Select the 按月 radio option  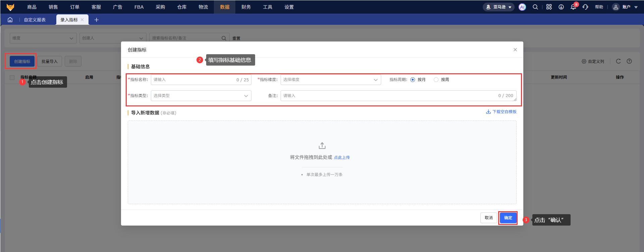pyautogui.click(x=413, y=80)
